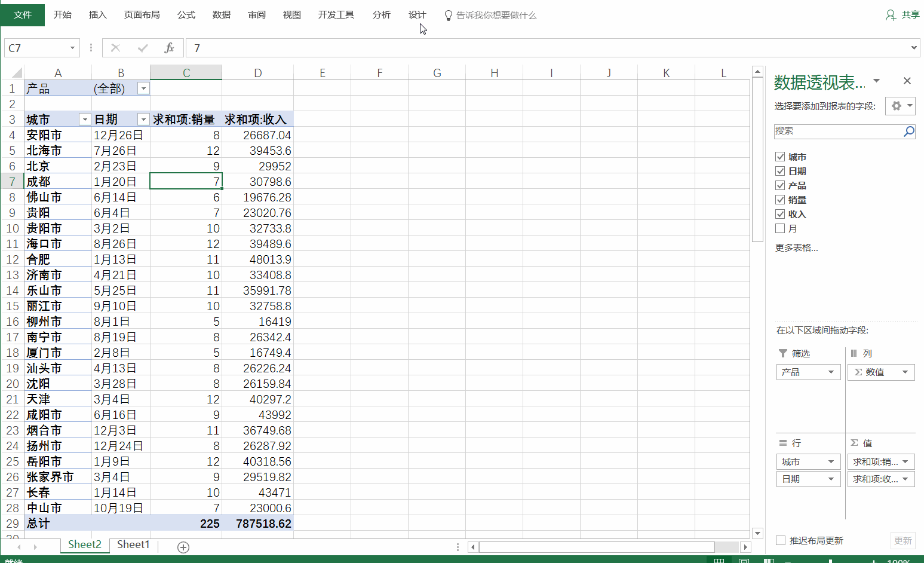The height and width of the screenshot is (563, 924).
Task: Click the confirm entry checkmark icon
Action: pos(143,48)
